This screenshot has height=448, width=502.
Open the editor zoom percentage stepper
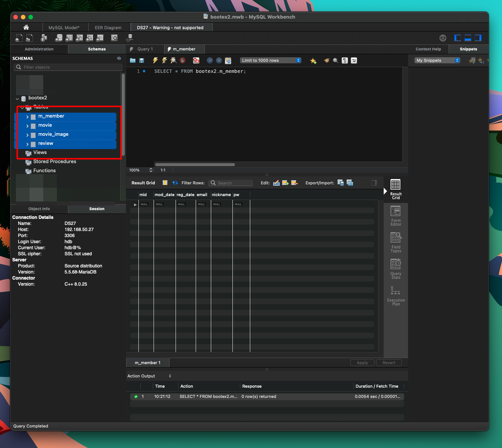tap(151, 170)
